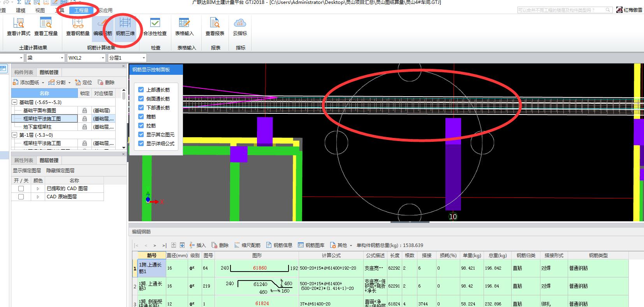Screen dimensions: 644x307
Task: Switch to 图层管理 tab
Action: [49, 160]
